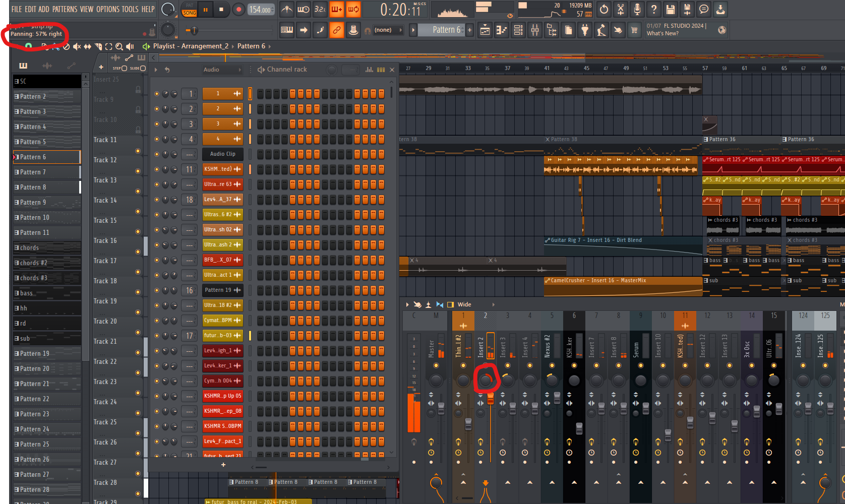This screenshot has height=504, width=845.
Task: Click the record button
Action: 239,9
